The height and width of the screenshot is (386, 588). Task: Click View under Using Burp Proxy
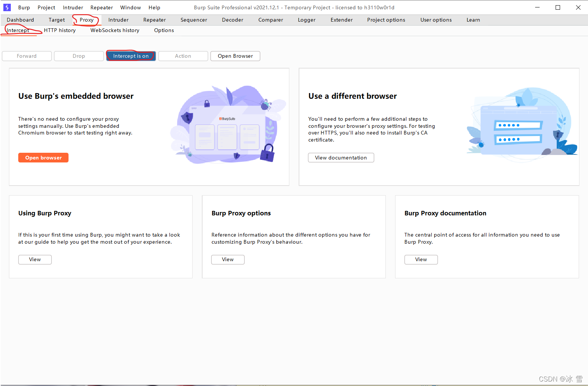[x=35, y=259]
